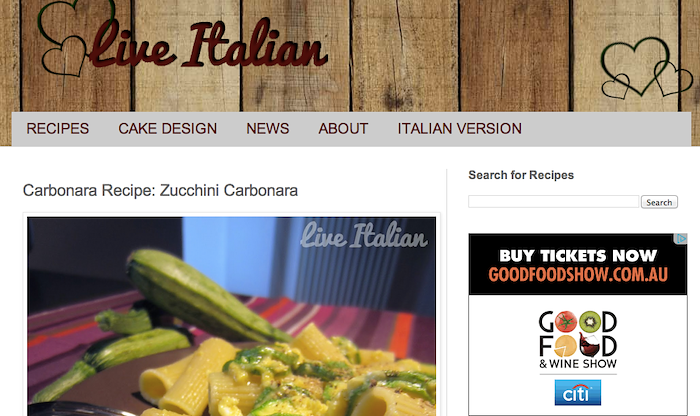Click the GOODFOODSHOW.COM.AU ad link

click(x=578, y=275)
